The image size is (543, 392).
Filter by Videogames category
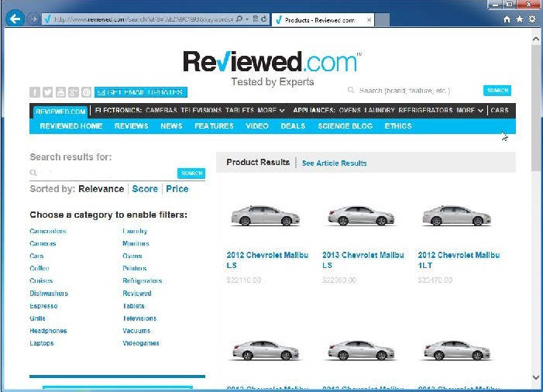(141, 343)
